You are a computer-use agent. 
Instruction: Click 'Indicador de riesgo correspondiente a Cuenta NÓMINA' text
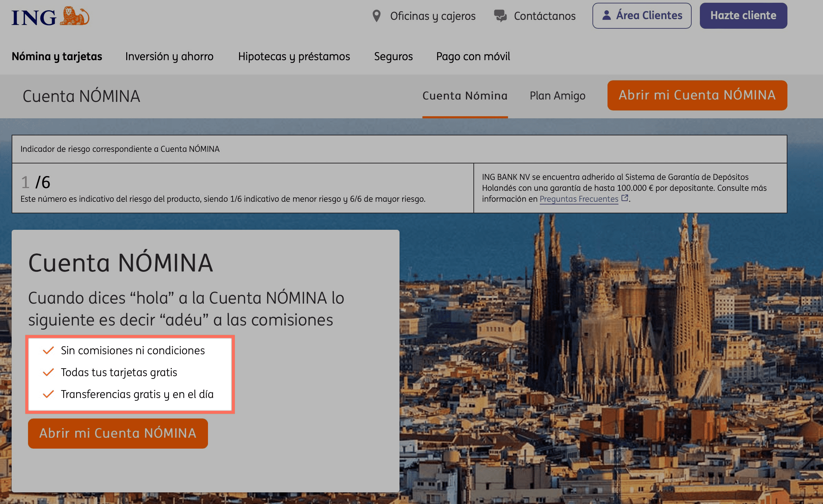120,149
